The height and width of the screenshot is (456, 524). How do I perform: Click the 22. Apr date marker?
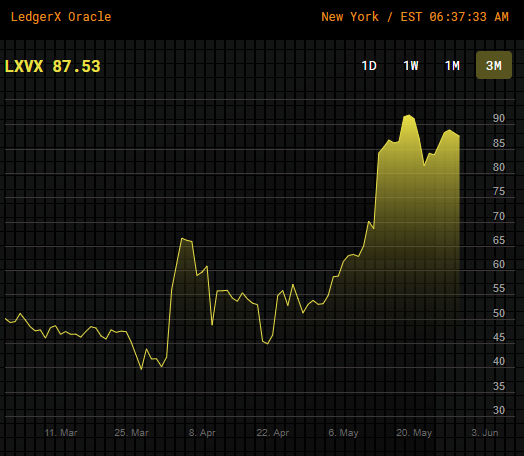pos(273,433)
